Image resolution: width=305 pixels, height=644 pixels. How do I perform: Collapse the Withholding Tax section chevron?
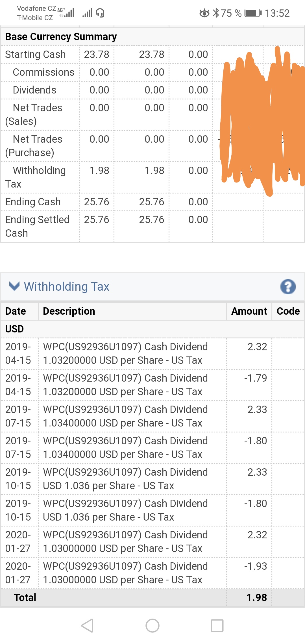click(x=14, y=286)
